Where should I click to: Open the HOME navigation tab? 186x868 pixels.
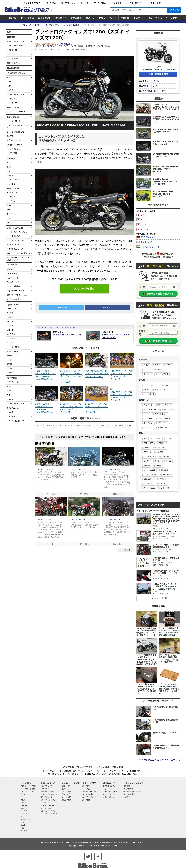pos(13,18)
